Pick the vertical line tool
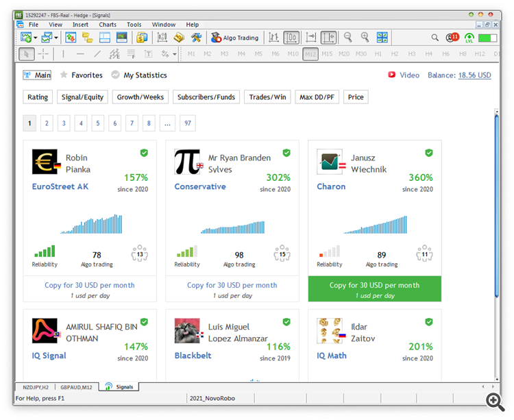The width and height of the screenshot is (514, 420). (x=63, y=54)
